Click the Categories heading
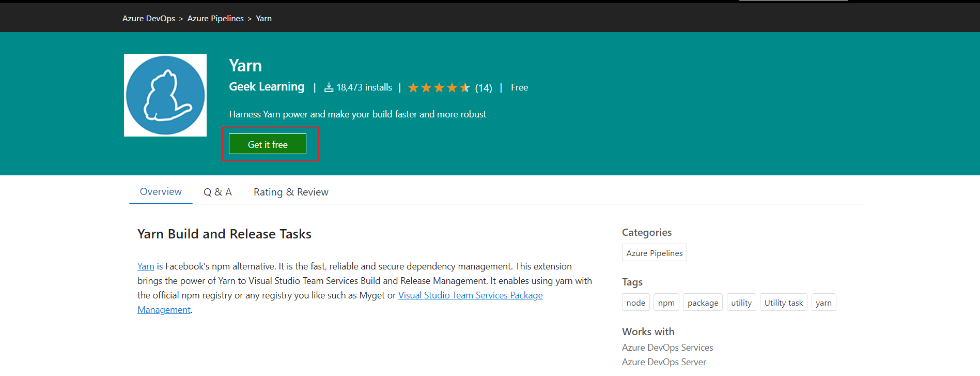Screen dimensions: 980x376 [x=647, y=232]
